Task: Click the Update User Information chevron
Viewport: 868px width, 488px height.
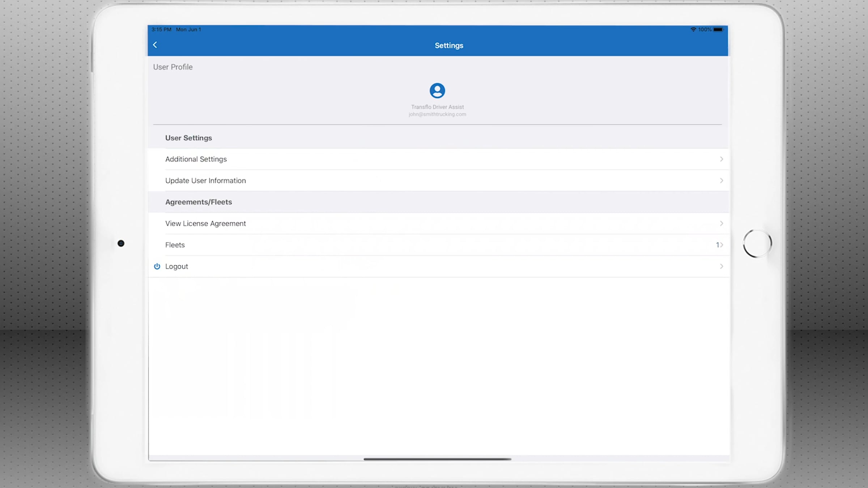Action: coord(721,180)
